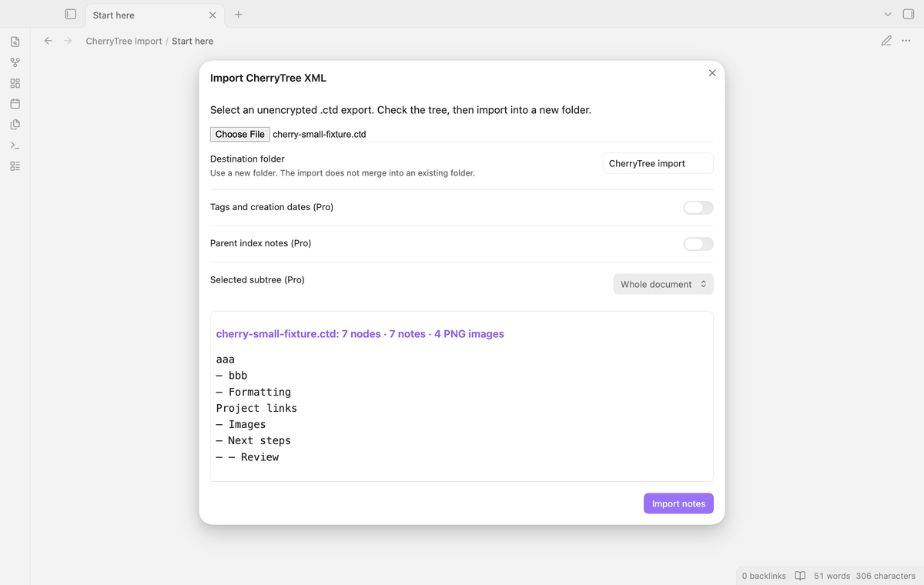Toggle the left sidebar icon
This screenshot has height=585, width=924.
(x=70, y=14)
